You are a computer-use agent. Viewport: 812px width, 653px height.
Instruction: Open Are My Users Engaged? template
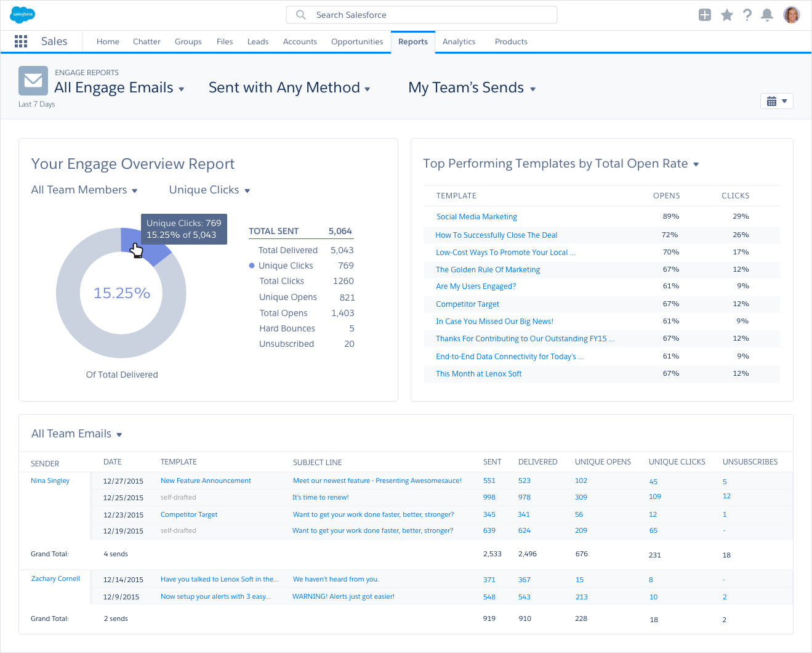pyautogui.click(x=476, y=286)
